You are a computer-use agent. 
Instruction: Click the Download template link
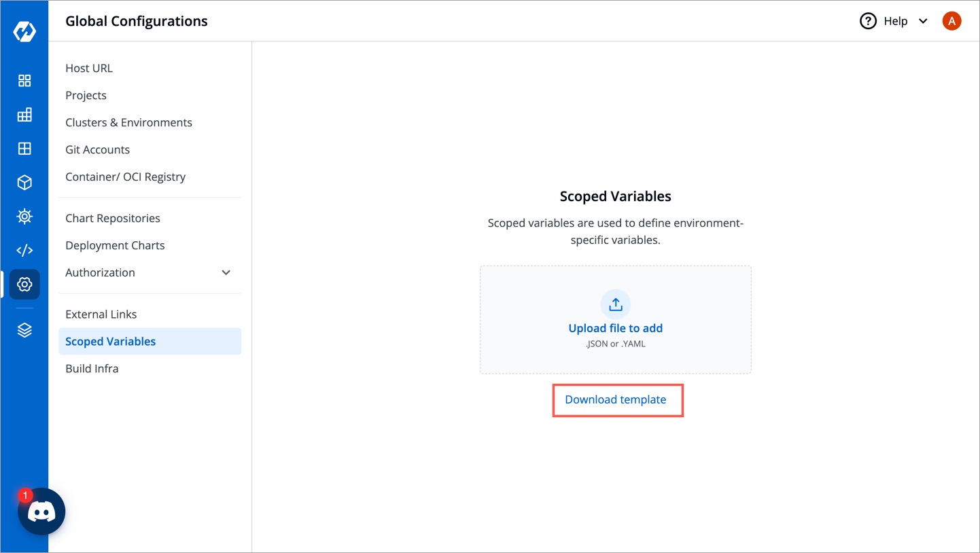(x=615, y=399)
